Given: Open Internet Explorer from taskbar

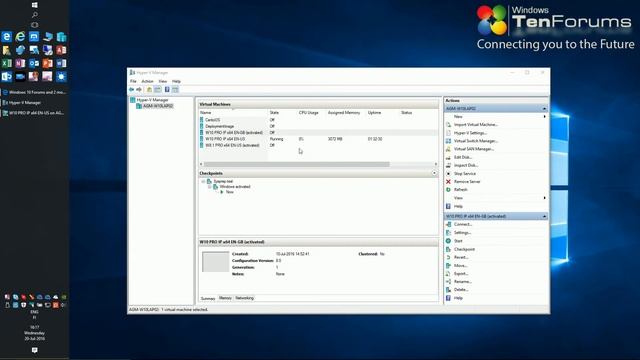Looking at the screenshot, I should (20, 37).
